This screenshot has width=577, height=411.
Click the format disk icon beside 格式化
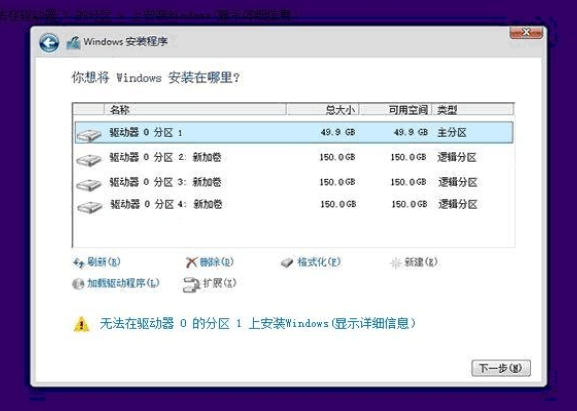(x=287, y=263)
